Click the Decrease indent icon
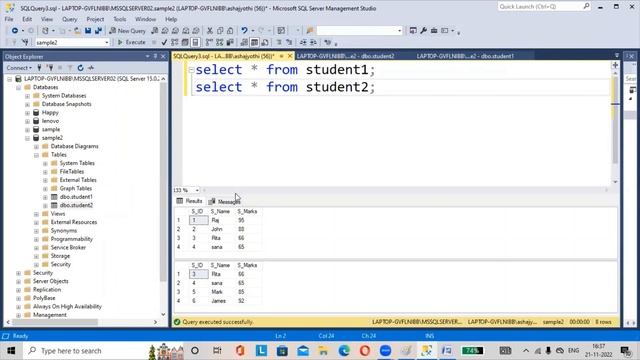640x360 pixels. click(303, 42)
